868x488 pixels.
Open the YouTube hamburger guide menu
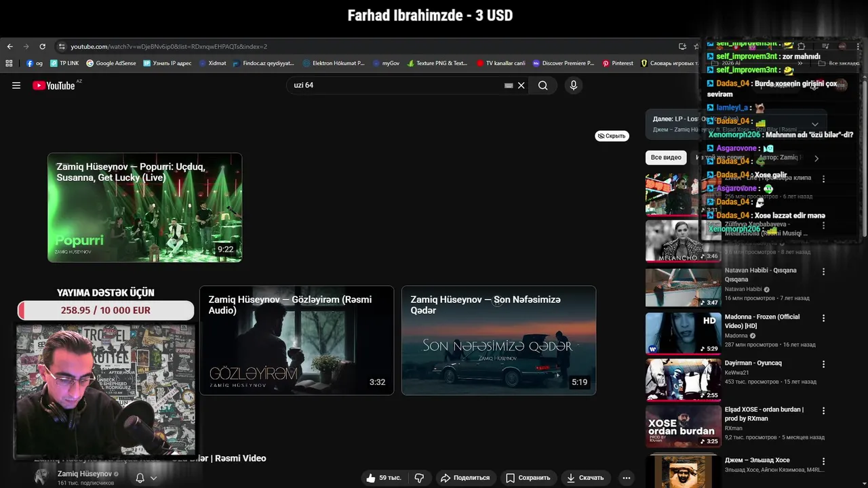coord(16,85)
